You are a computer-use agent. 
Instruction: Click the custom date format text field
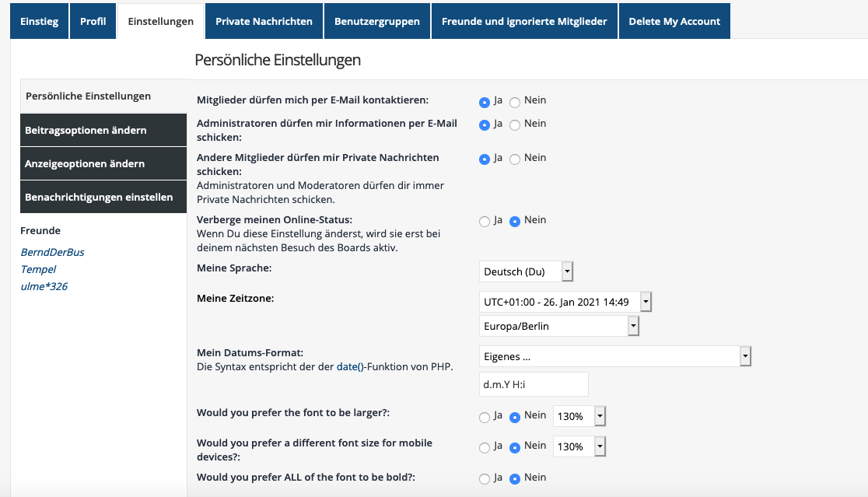[533, 384]
